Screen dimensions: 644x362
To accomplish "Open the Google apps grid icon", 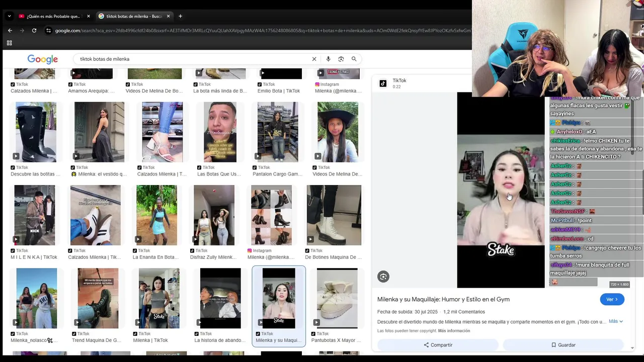I will pyautogui.click(x=9, y=43).
